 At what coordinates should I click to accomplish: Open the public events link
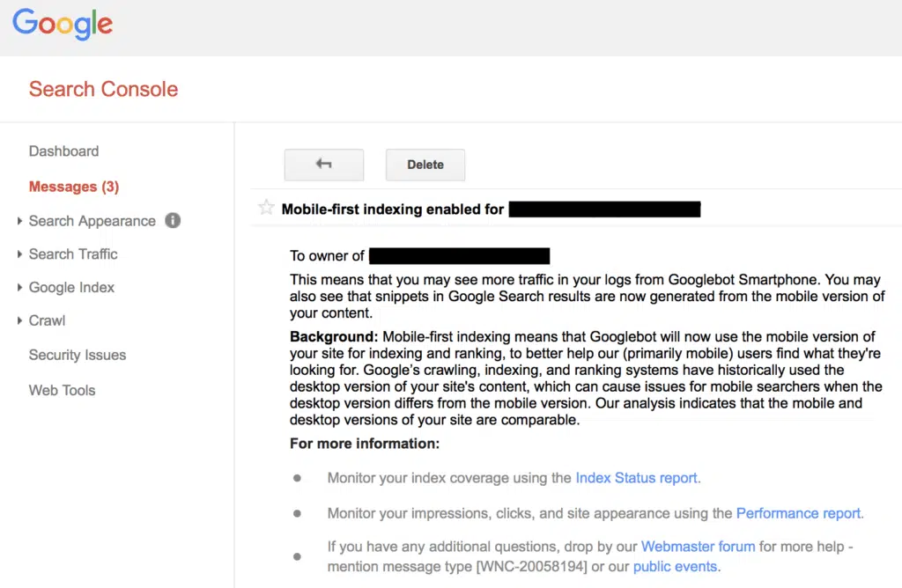point(675,567)
